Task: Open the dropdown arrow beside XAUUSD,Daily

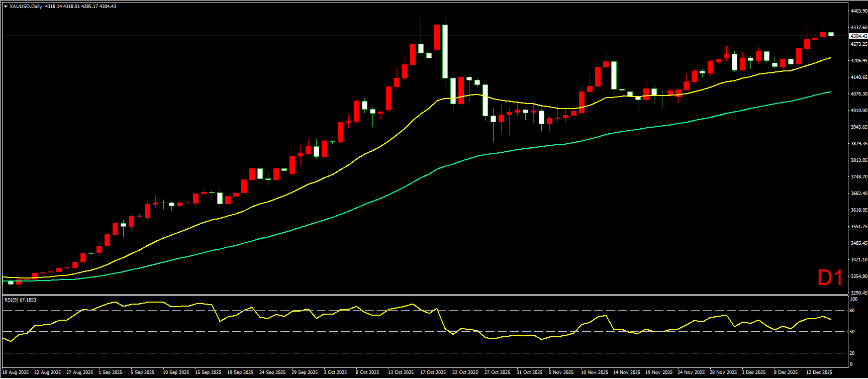Action: 6,7
